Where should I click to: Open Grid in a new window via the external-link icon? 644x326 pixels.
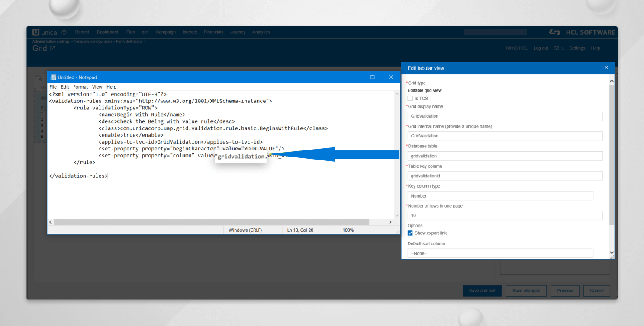(x=52, y=48)
